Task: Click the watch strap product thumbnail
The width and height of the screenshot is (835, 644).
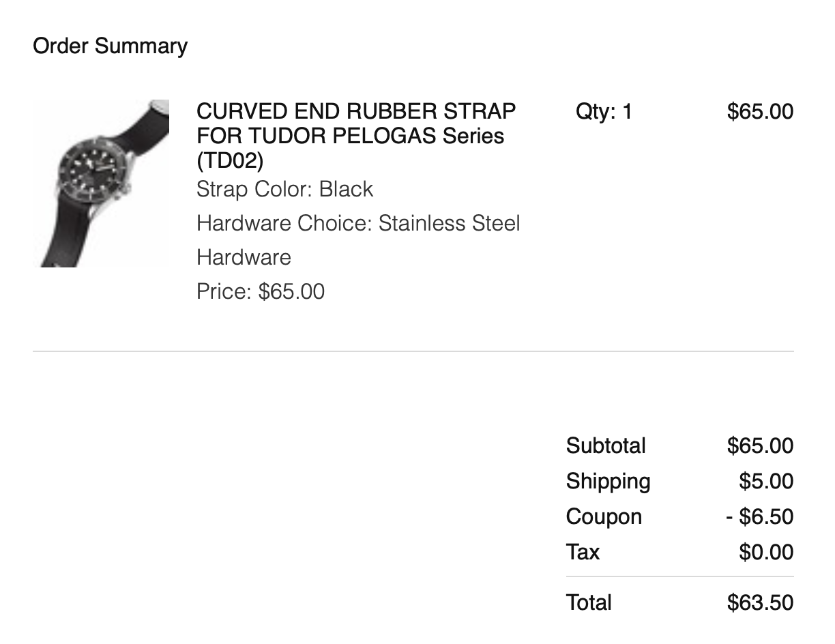Action: coord(101,184)
